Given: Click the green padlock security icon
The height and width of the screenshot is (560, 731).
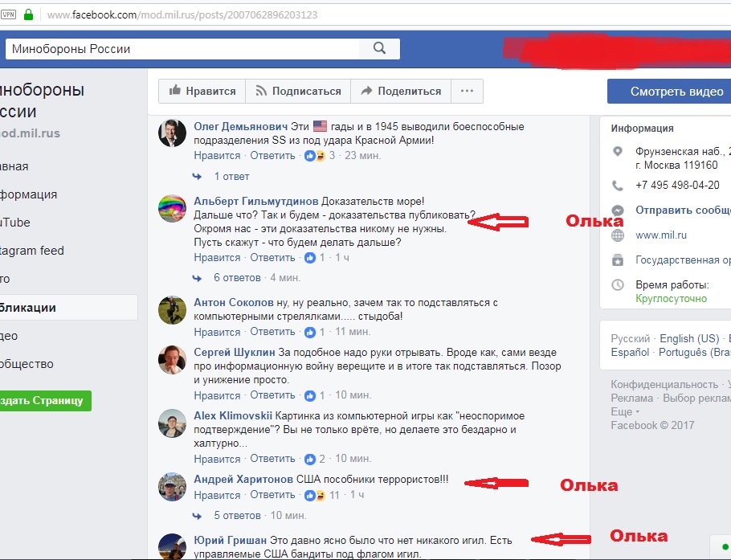Looking at the screenshot, I should coord(28,15).
